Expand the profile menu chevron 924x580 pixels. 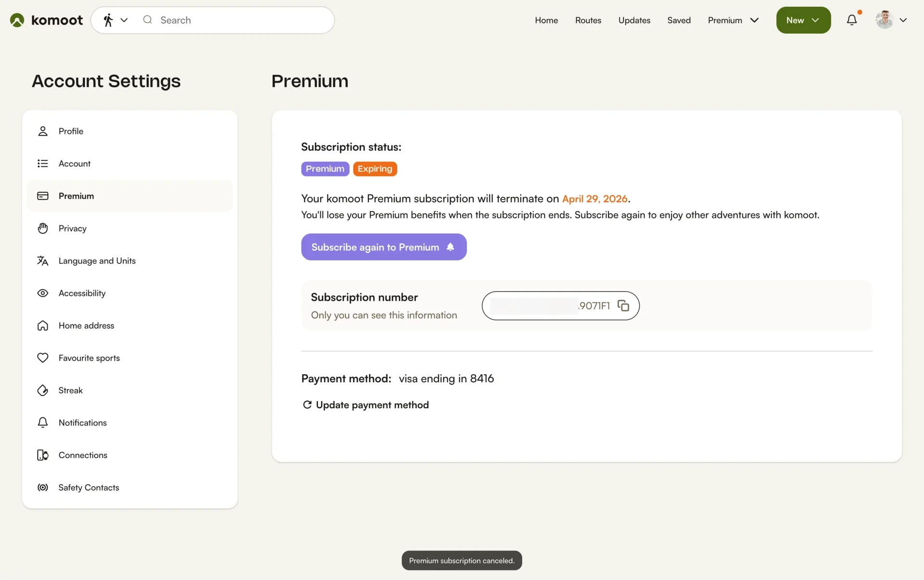point(903,20)
